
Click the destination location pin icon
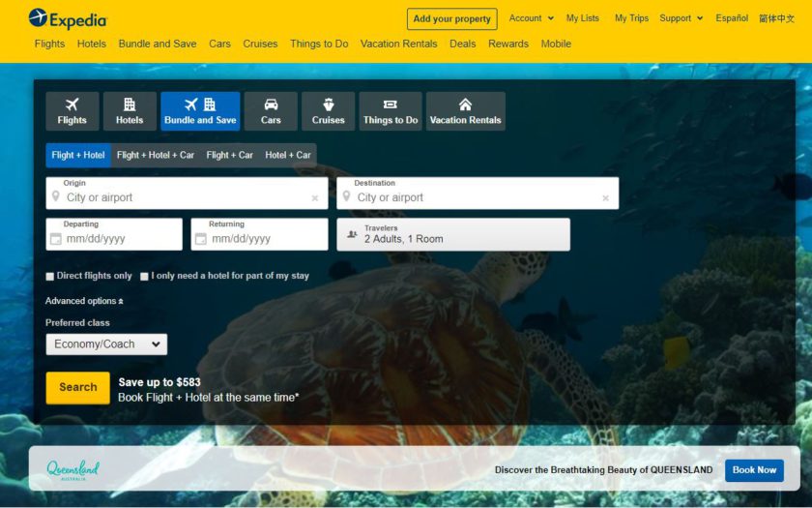(346, 196)
